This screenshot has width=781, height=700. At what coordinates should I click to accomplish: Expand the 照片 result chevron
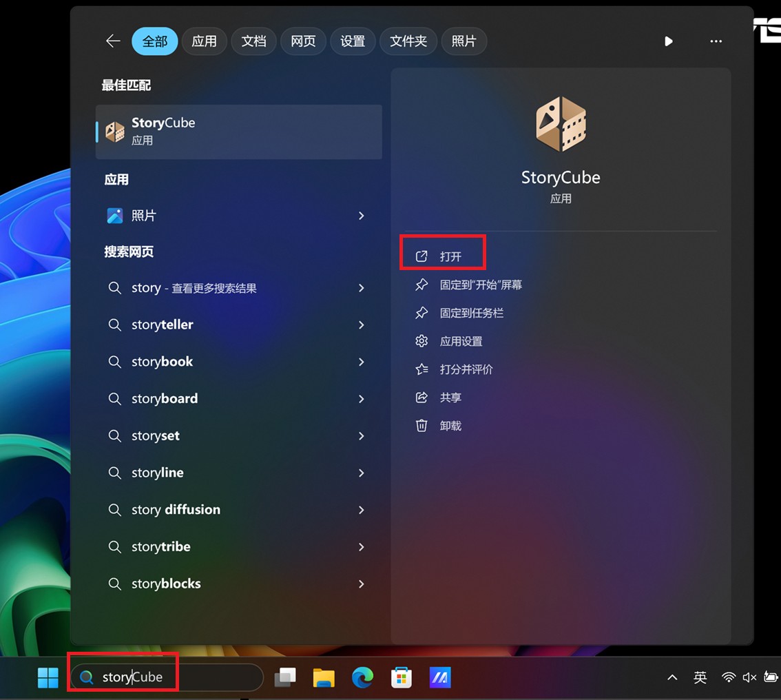coord(362,216)
